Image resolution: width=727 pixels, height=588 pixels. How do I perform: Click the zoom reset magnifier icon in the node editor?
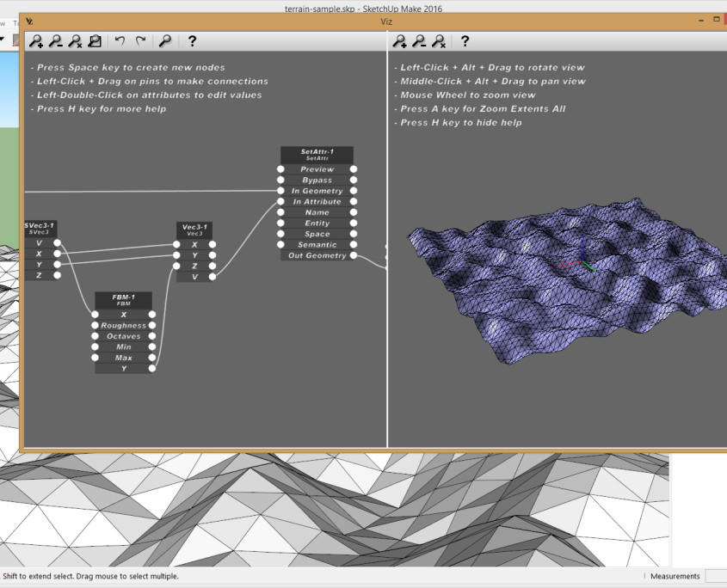pyautogui.click(x=75, y=40)
